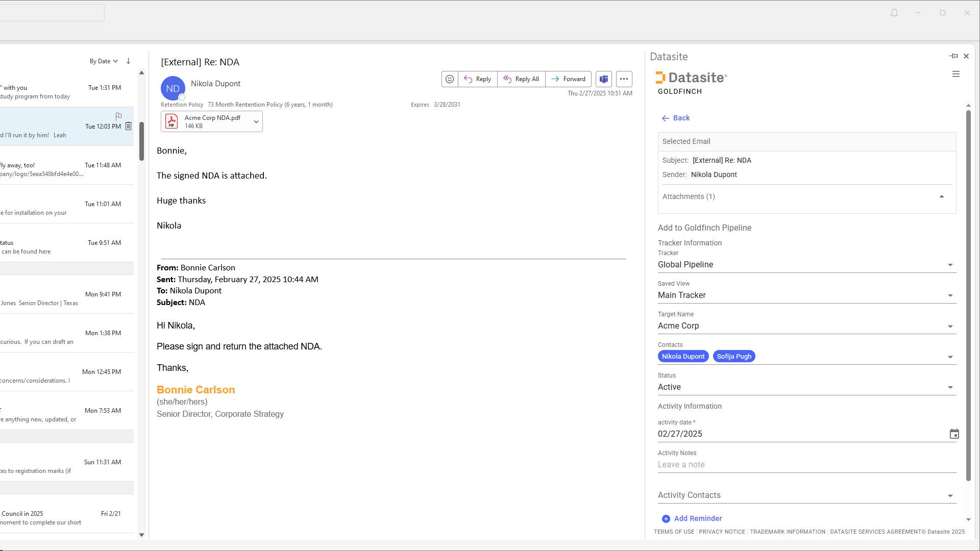Click the Reply All button
Image resolution: width=980 pixels, height=551 pixels.
(x=521, y=79)
